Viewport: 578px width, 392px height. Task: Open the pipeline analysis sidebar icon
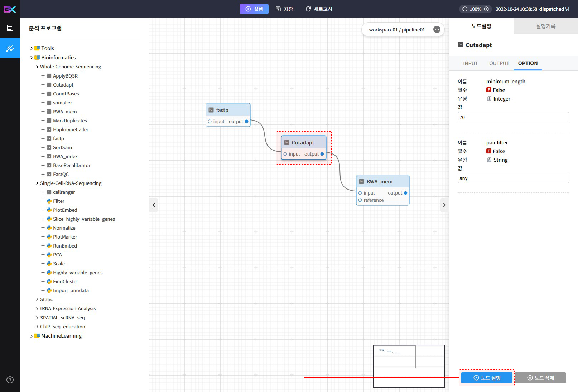click(10, 48)
